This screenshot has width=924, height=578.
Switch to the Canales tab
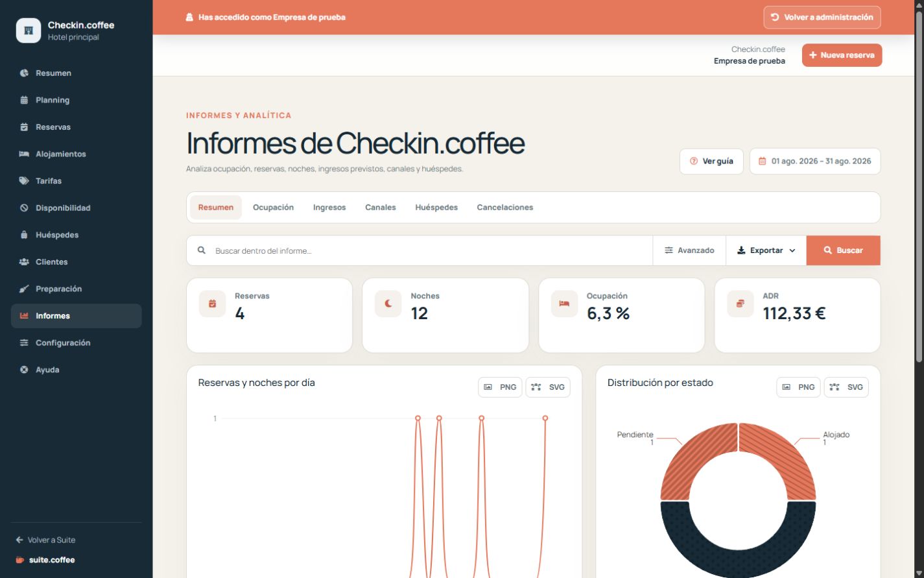click(x=381, y=208)
